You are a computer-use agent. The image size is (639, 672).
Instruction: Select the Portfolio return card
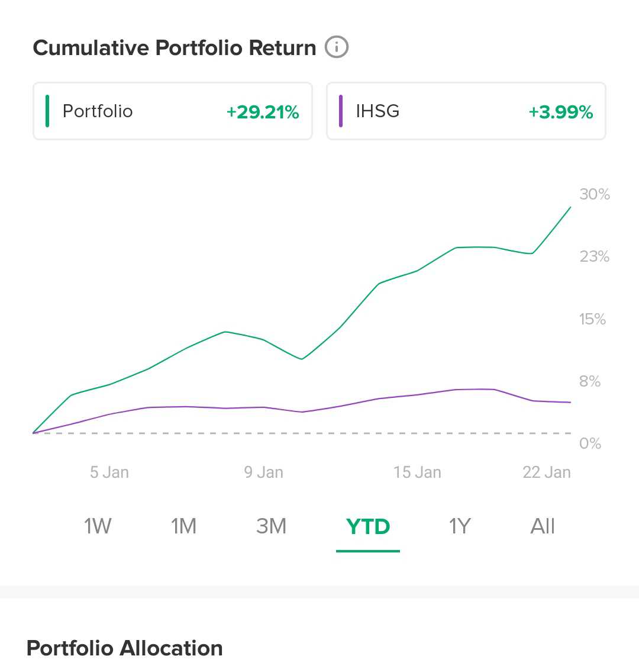pos(172,111)
